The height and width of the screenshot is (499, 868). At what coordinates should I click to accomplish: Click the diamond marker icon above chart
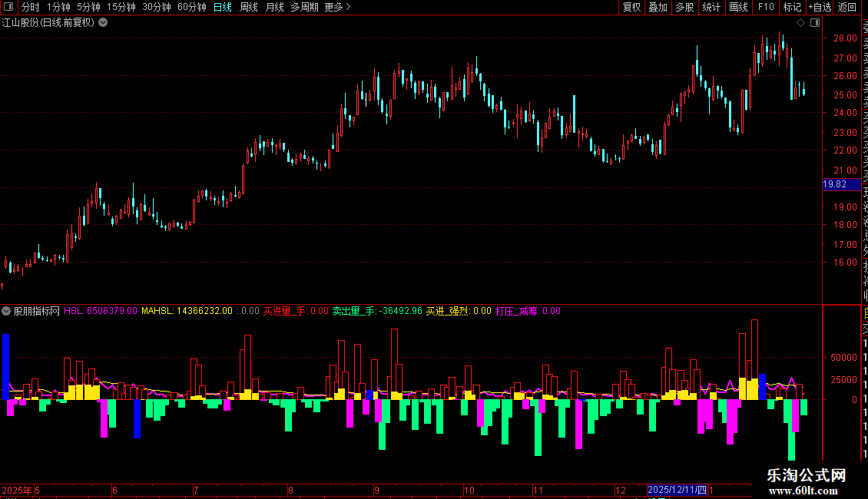point(800,23)
